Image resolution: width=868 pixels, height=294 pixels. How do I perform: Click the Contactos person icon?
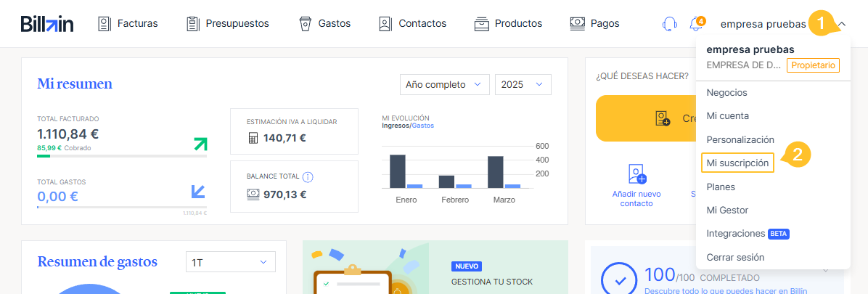385,24
